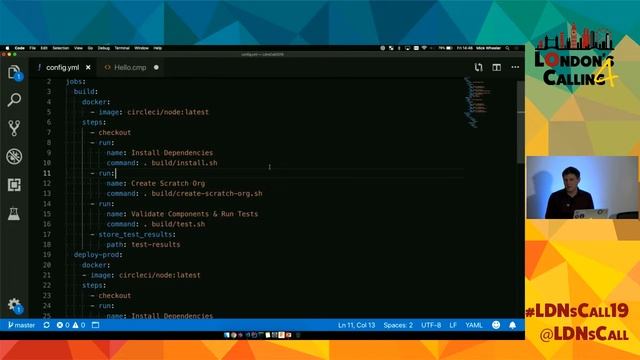Change indentation via Spaces: 2
This screenshot has height=360, width=640.
pyautogui.click(x=398, y=325)
